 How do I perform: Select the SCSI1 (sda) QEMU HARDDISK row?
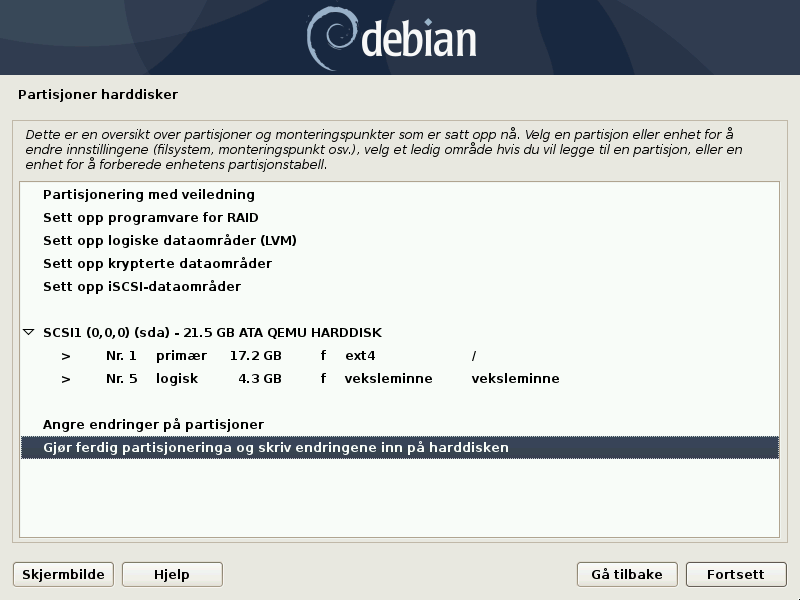[211, 332]
